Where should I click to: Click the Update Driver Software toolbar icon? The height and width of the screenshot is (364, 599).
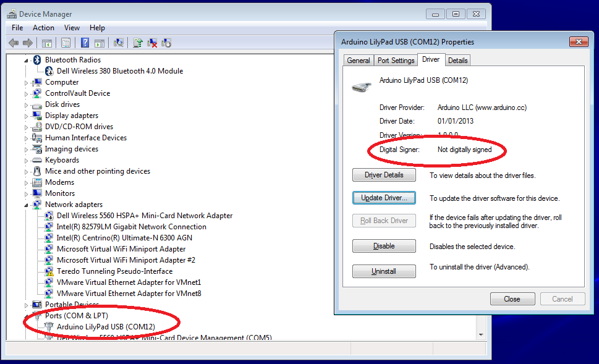(x=138, y=43)
